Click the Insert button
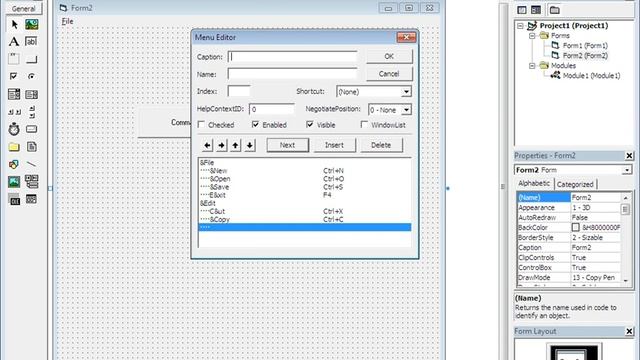This screenshot has height=360, width=640. point(334,145)
